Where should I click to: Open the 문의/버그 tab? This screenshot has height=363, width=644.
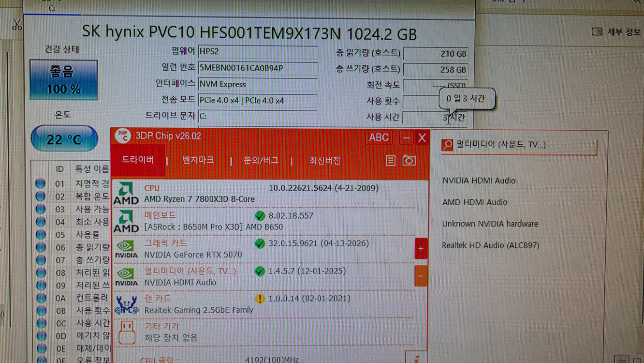click(x=261, y=160)
